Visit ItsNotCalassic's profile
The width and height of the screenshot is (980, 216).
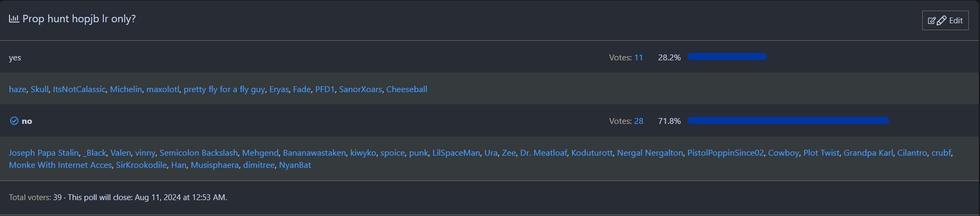[79, 89]
